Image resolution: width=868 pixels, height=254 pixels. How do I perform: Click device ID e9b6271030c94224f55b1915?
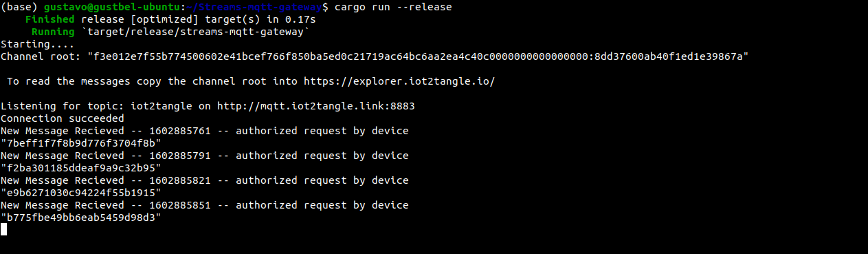click(x=81, y=193)
